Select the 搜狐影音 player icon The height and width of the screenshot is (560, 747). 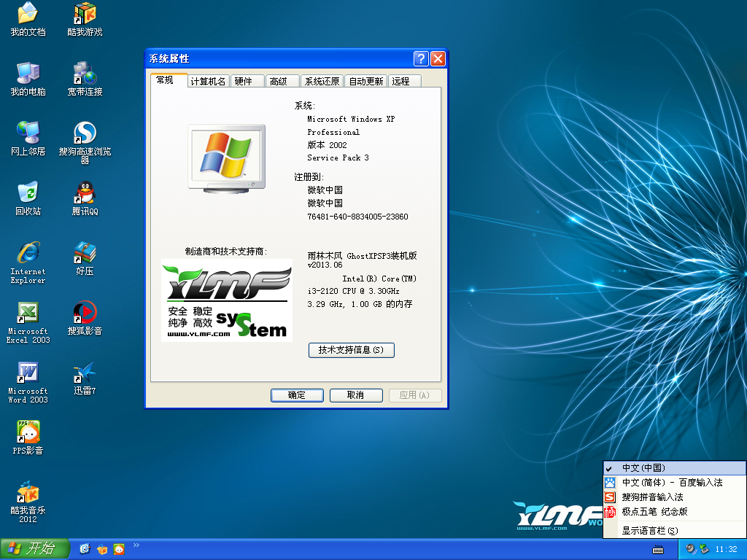[x=85, y=318]
